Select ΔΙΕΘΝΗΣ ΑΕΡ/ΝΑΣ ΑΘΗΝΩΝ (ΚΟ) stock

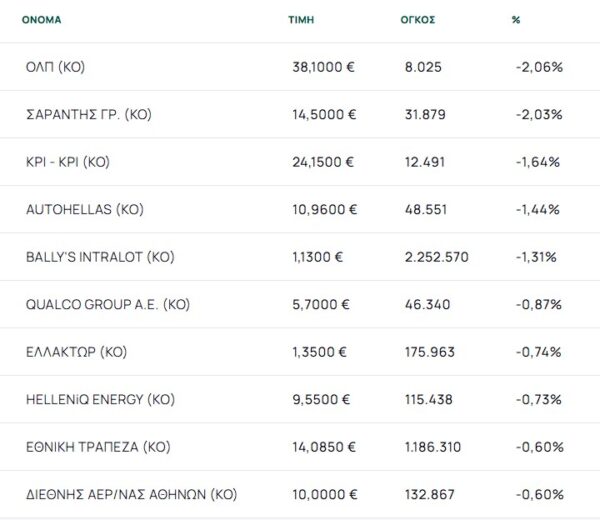pyautogui.click(x=131, y=494)
